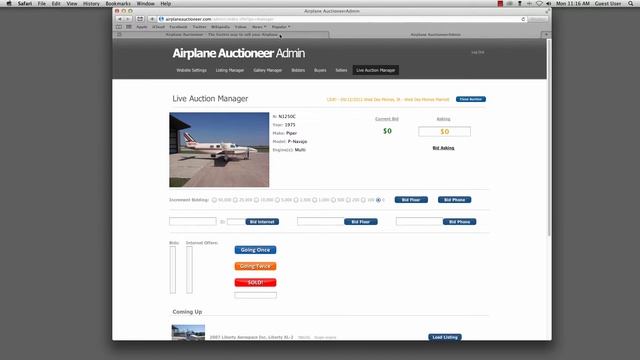The height and width of the screenshot is (360, 640).
Task: Select the 10,000 increment radio button
Action: (256, 200)
